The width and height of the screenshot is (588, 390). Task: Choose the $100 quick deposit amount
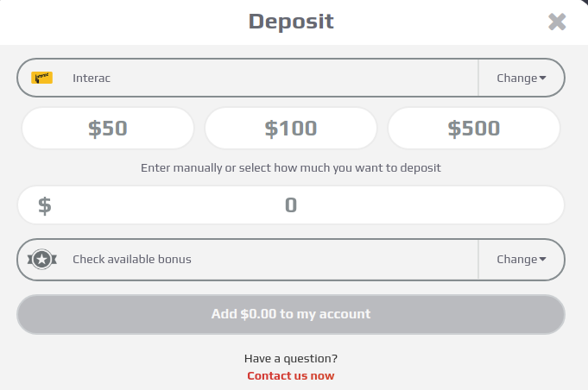tap(291, 128)
